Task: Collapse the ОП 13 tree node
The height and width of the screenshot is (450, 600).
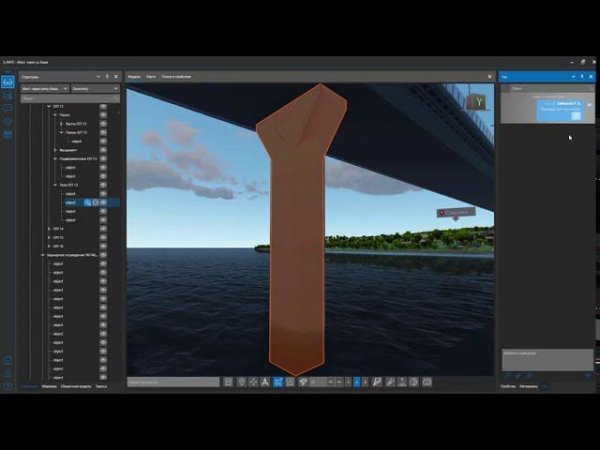Action: point(49,106)
